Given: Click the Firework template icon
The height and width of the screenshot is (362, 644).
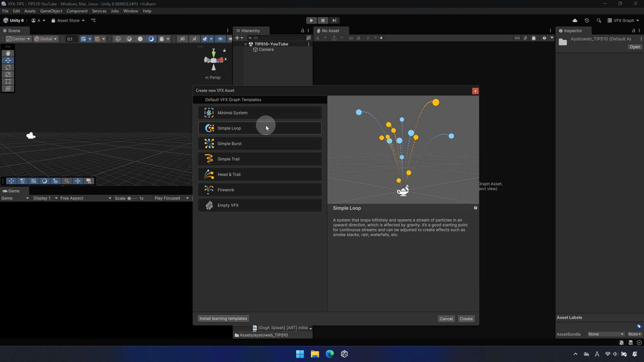Looking at the screenshot, I should click(x=209, y=190).
